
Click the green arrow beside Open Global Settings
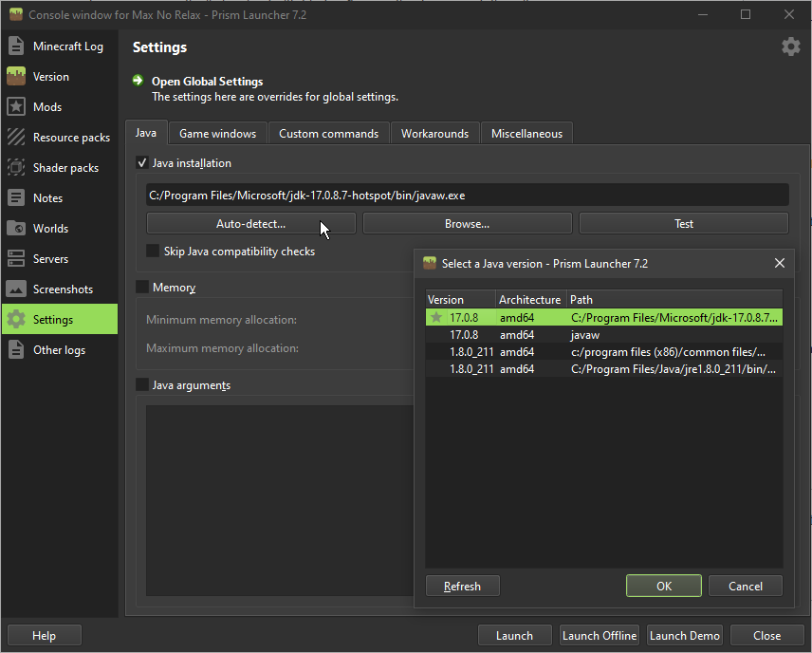coord(138,81)
